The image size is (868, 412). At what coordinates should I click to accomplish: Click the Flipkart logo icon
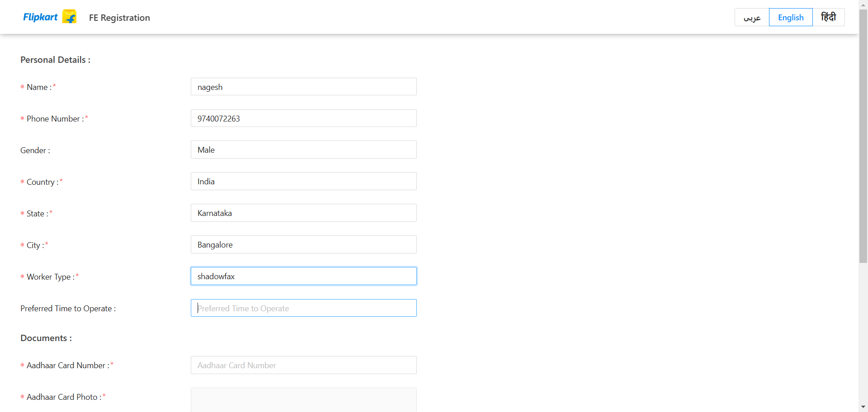69,17
